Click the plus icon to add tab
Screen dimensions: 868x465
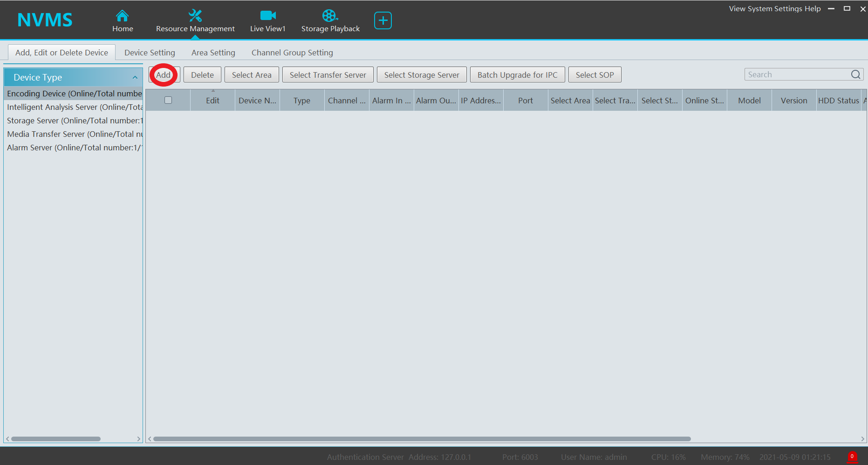click(383, 20)
